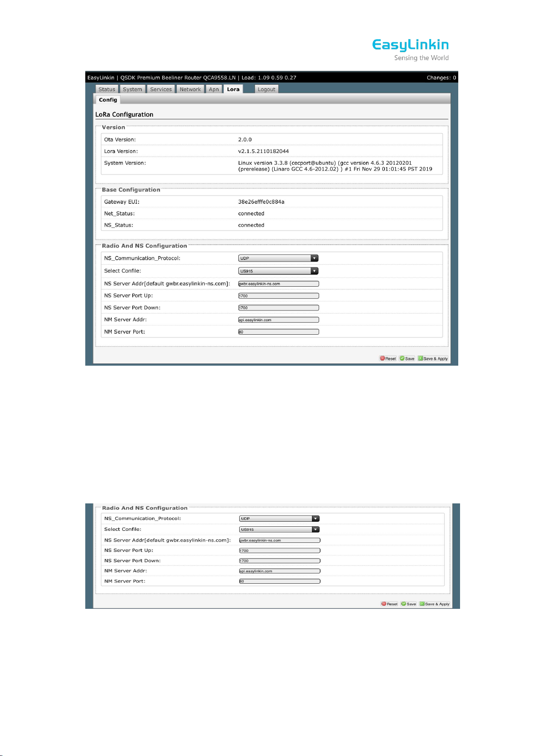
Task: Focus NS Server Addr field in upper screenshot
Action: pos(279,284)
